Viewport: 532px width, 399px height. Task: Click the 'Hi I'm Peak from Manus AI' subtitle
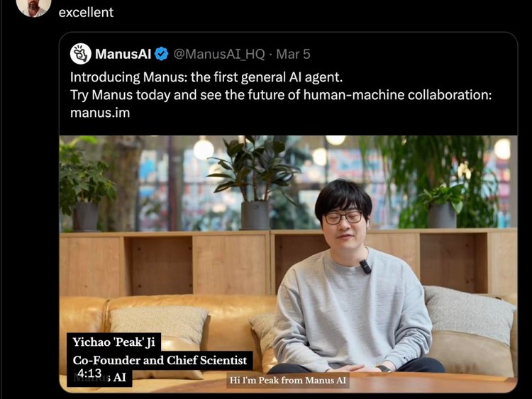click(288, 380)
